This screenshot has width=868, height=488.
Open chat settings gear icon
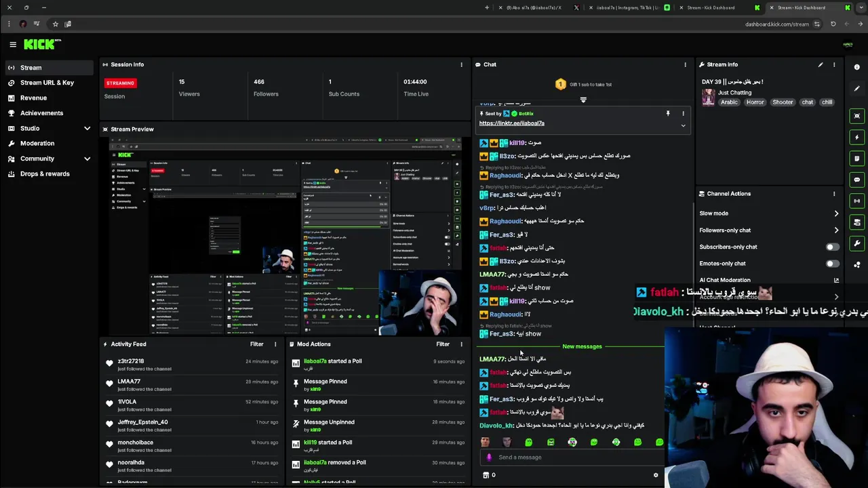coord(656,475)
